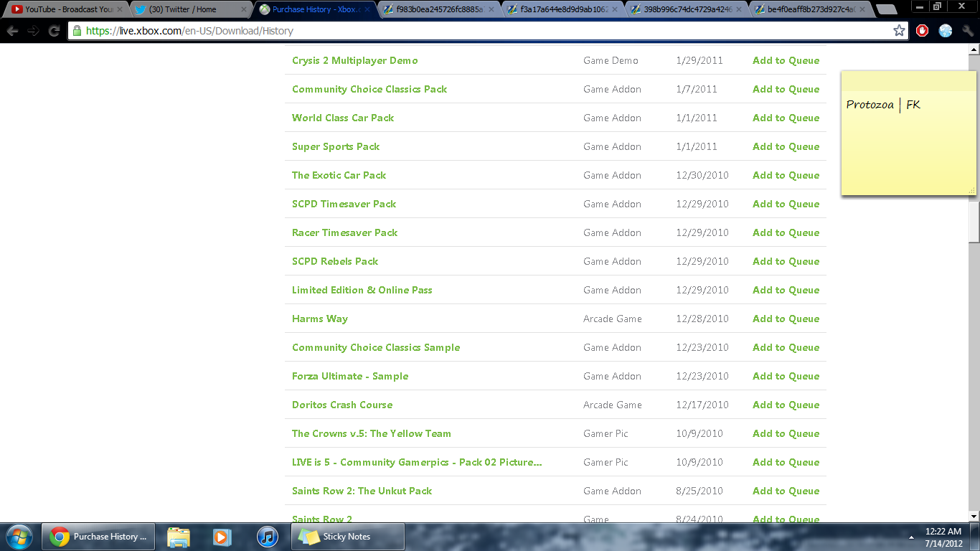Open World Class Car Pack link
980x551 pixels.
tap(343, 118)
